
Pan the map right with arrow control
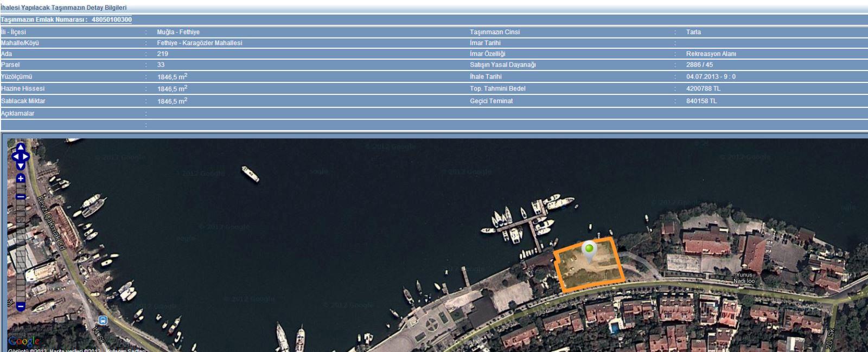click(x=27, y=157)
